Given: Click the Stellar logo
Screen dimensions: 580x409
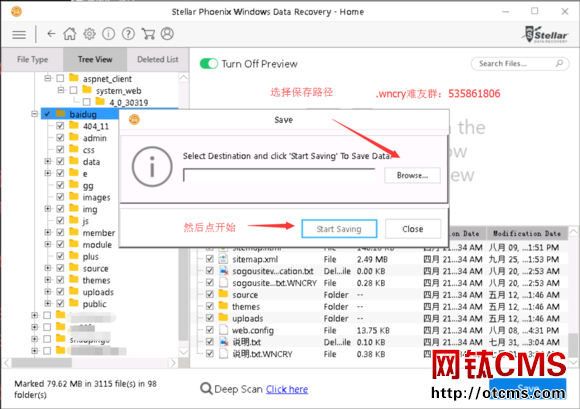Looking at the screenshot, I should [545, 35].
